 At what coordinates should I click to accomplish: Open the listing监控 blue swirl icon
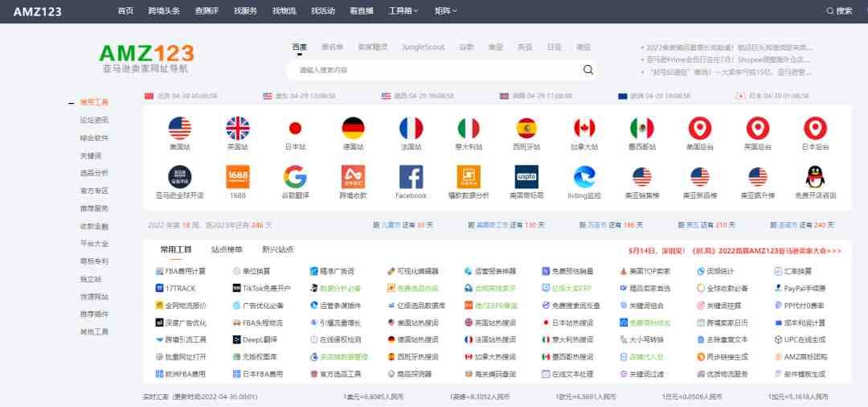pos(584,177)
